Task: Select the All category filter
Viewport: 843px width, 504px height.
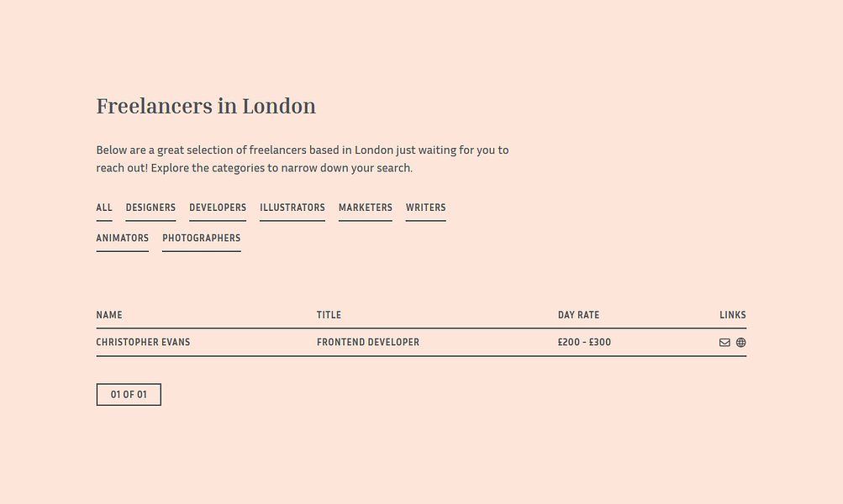Action: pos(104,207)
